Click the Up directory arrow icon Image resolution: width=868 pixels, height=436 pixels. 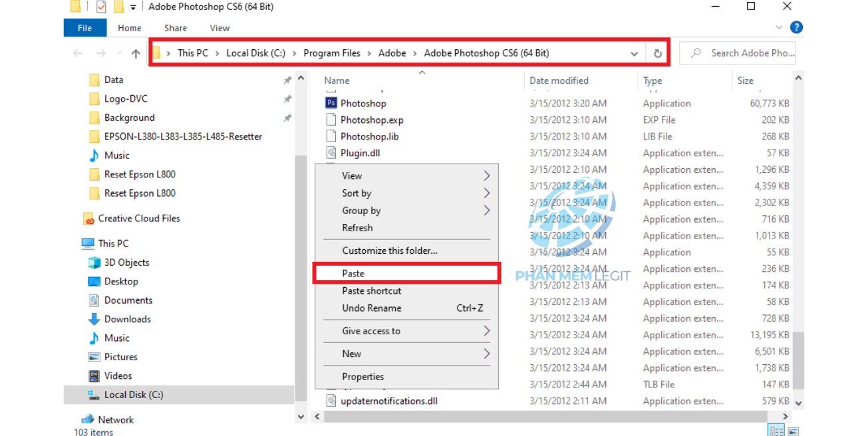(136, 54)
